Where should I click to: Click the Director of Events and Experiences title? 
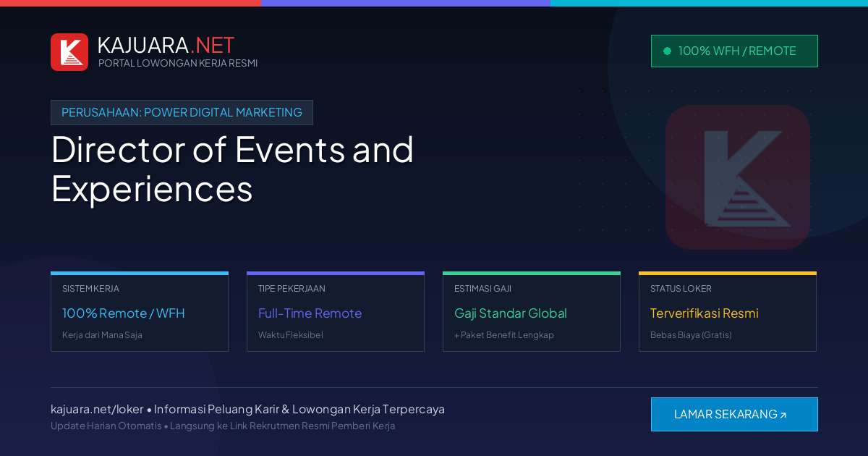pos(232,169)
